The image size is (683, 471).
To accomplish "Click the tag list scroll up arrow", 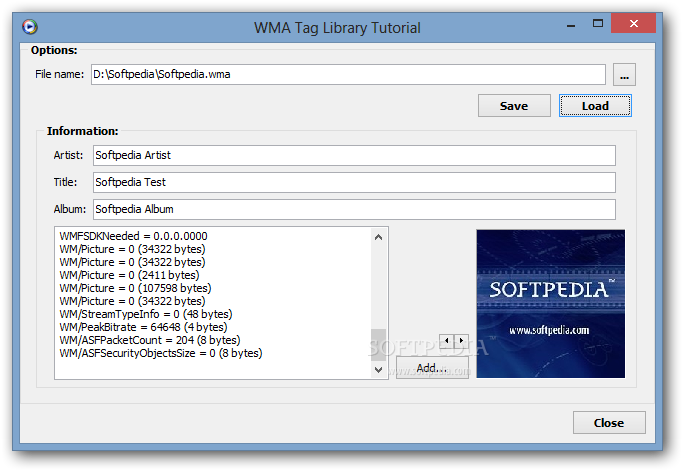I will pos(379,237).
